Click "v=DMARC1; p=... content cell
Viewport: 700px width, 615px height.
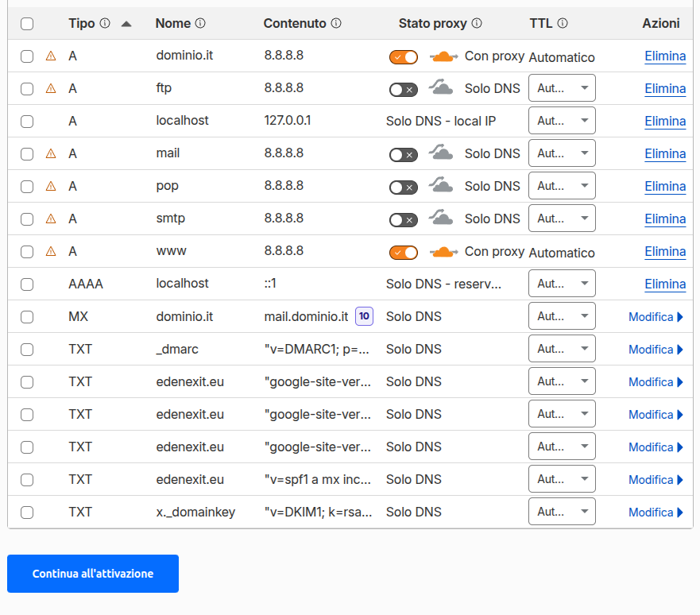pos(317,349)
